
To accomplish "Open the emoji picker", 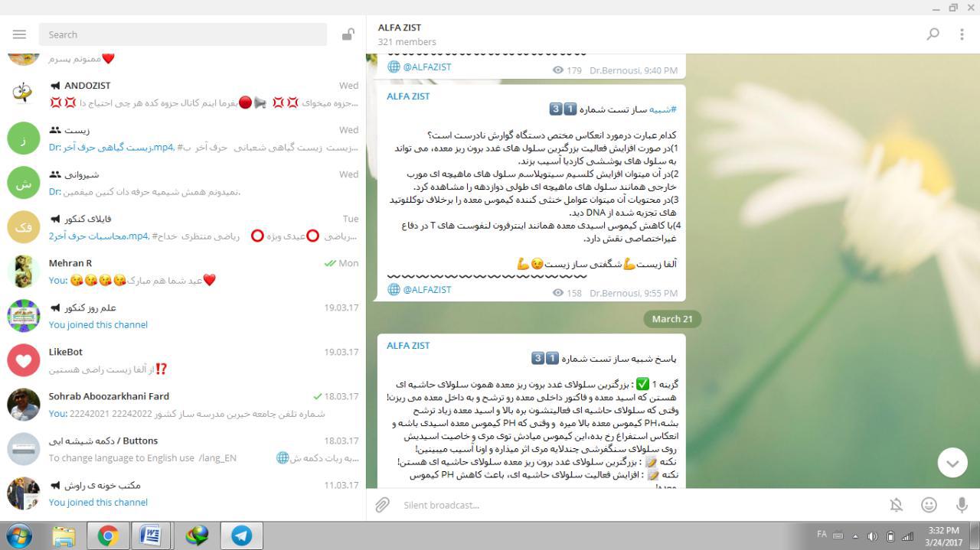I will click(x=929, y=505).
